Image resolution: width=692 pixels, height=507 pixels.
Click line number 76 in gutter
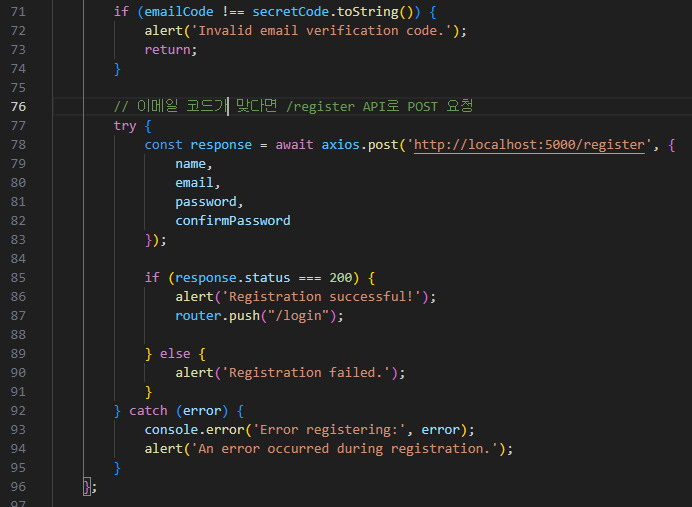pos(18,107)
